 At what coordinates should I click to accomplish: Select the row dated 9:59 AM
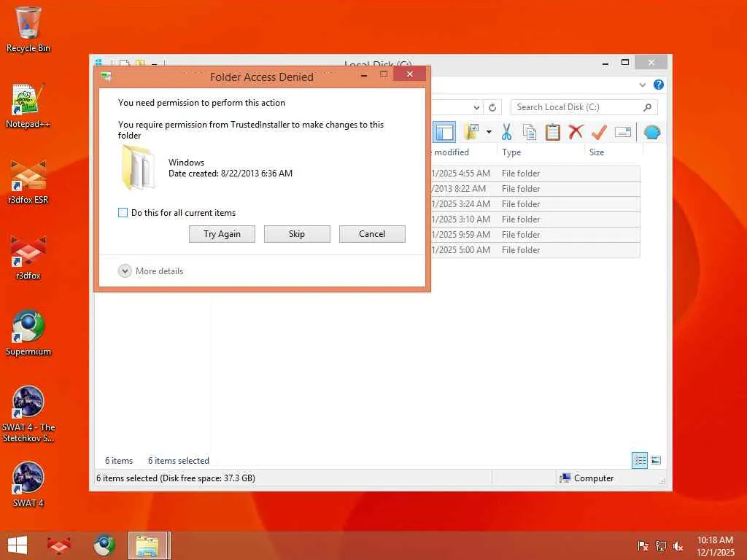(535, 234)
